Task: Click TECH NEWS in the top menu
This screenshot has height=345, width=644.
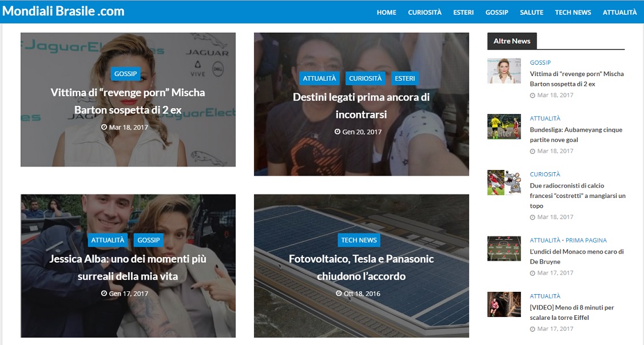Action: [573, 13]
